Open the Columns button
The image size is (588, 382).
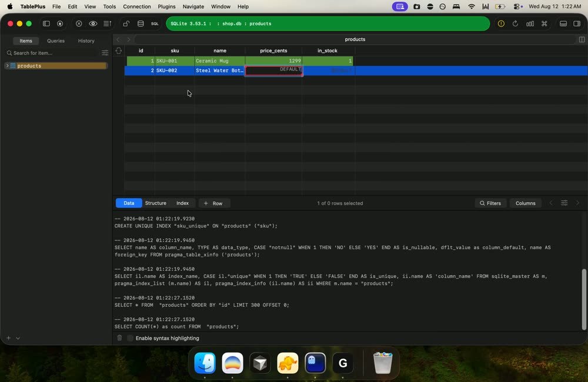point(525,203)
